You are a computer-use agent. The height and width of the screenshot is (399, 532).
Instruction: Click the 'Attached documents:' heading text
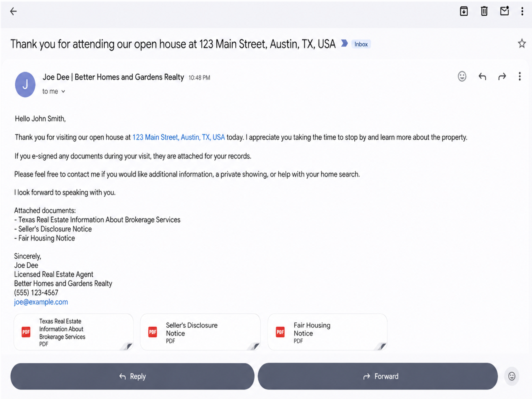pos(45,210)
